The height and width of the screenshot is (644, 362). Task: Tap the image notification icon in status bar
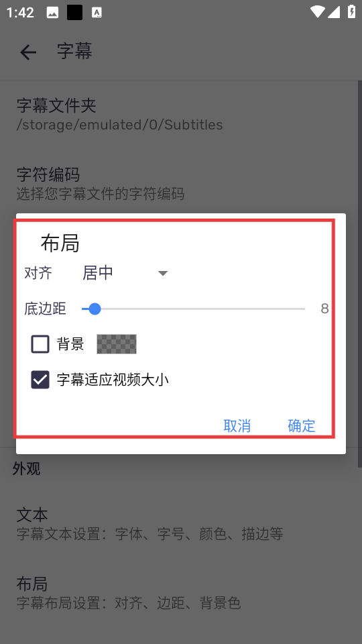pos(52,13)
